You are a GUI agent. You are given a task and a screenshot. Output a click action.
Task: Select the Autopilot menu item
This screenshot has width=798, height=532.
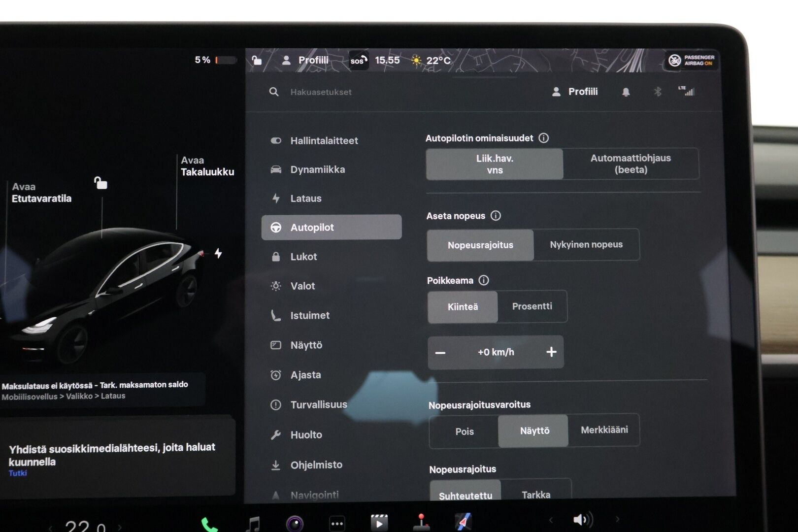pos(331,227)
